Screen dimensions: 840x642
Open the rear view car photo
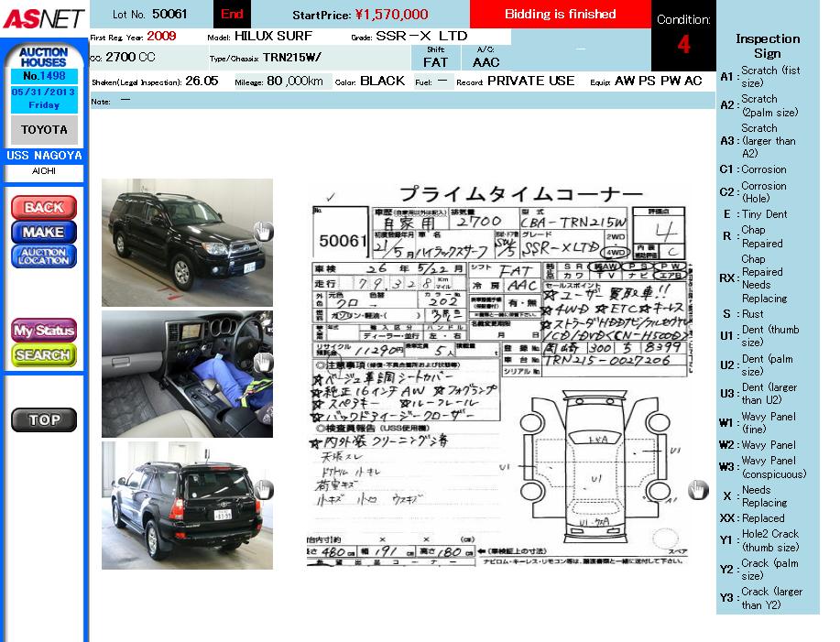(187, 505)
